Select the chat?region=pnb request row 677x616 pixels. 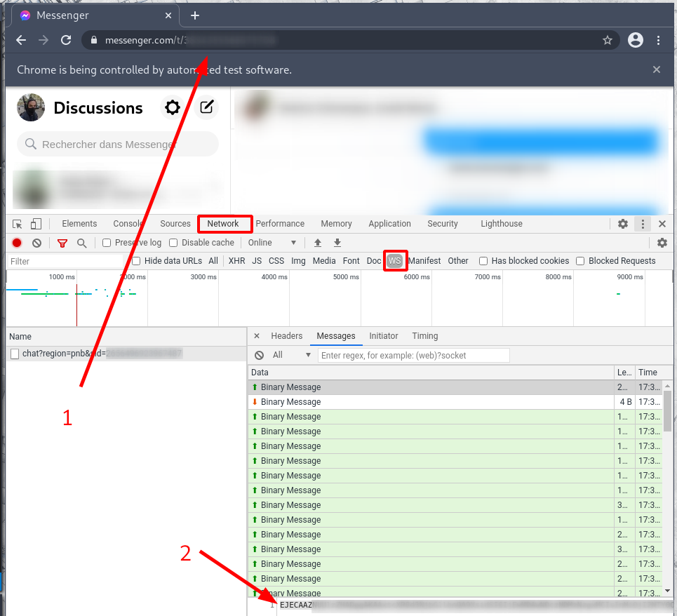(x=126, y=354)
